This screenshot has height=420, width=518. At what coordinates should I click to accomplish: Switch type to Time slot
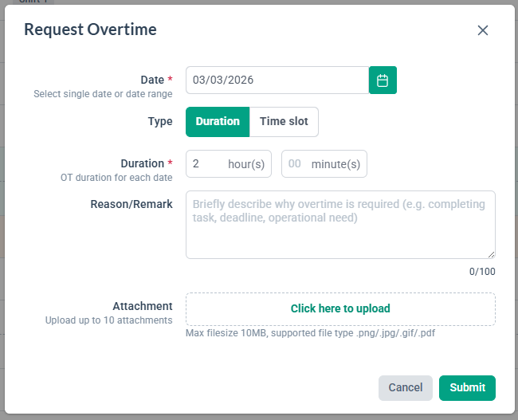[284, 122]
